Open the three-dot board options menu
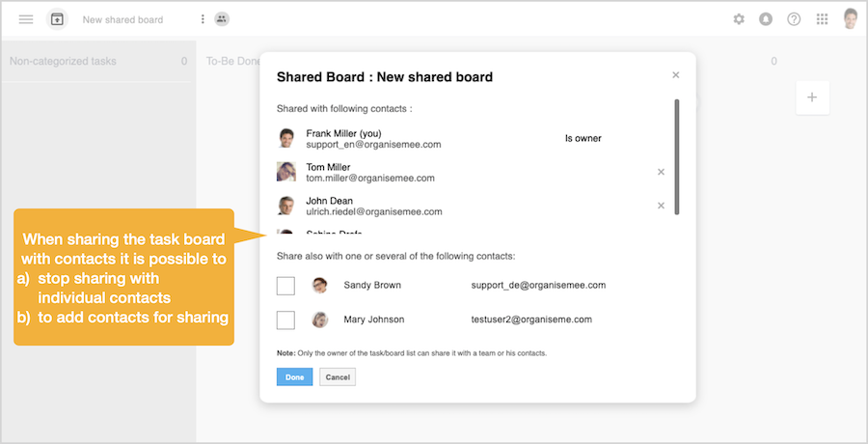868x444 pixels. click(x=203, y=19)
